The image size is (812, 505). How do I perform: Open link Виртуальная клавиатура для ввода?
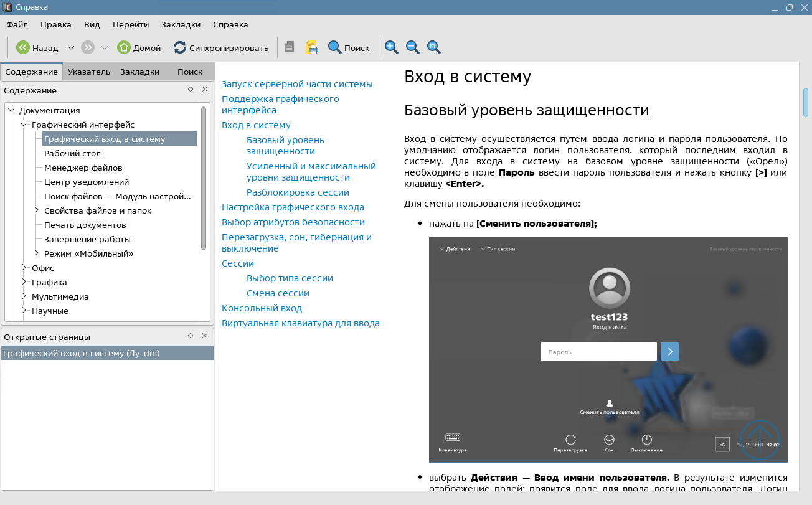(x=301, y=323)
